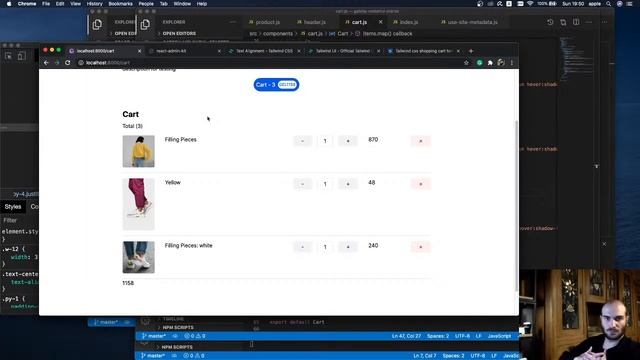This screenshot has width=640, height=360.
Task: Toggle the DevTools device toolbar icon
Action: (x=22, y=56)
